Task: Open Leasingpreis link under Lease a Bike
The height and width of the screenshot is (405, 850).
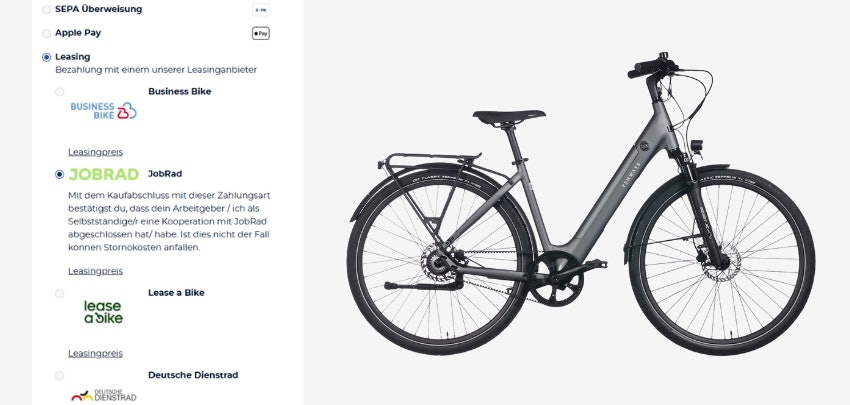Action: tap(95, 353)
